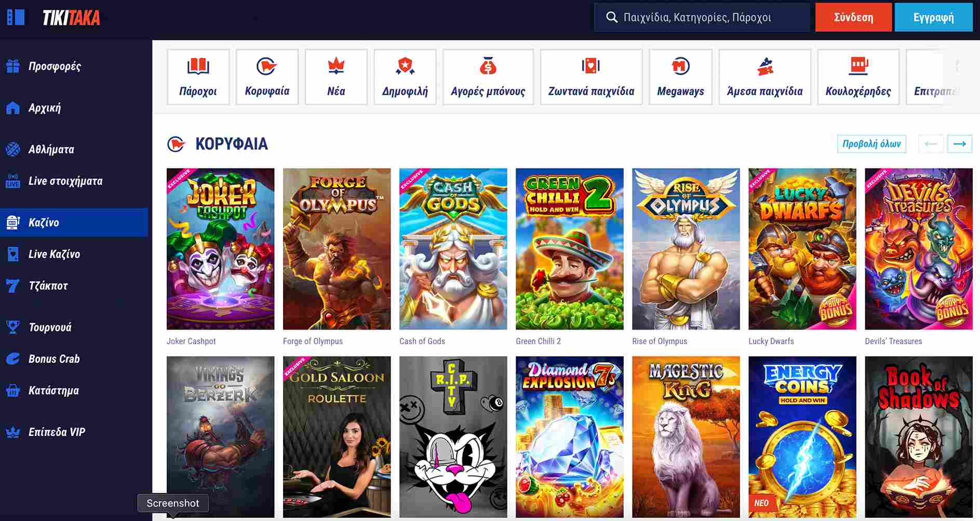Toggle the sidebar collapse icon beside the logo
Image resolution: width=980 pixels, height=521 pixels.
tap(16, 17)
